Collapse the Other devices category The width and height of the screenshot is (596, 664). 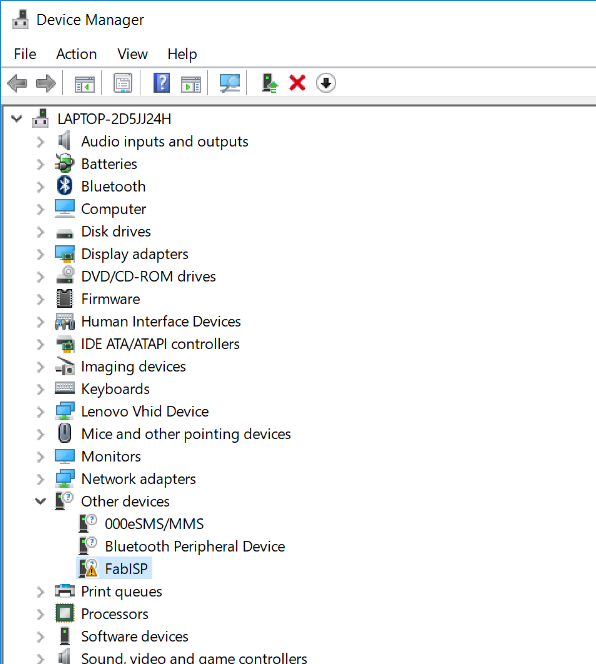coord(40,501)
